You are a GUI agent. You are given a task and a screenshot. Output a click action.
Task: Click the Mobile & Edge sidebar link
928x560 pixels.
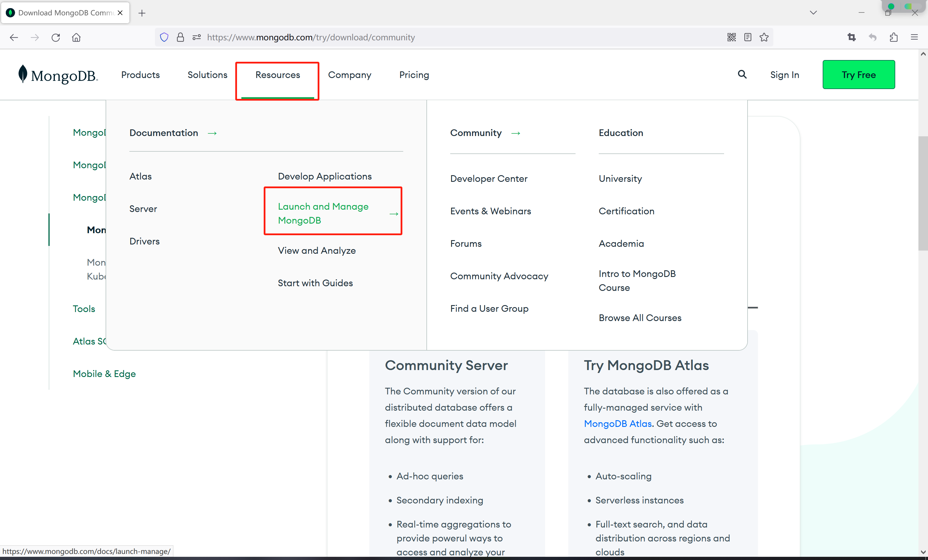104,374
